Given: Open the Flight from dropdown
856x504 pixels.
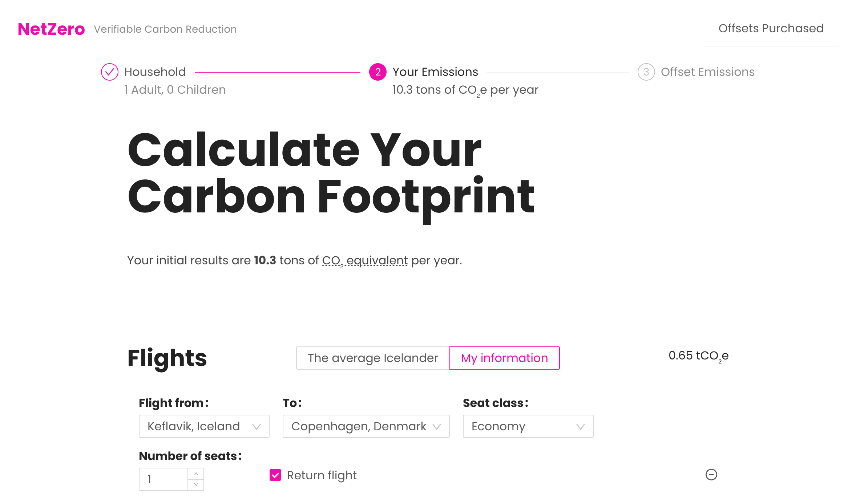Looking at the screenshot, I should [204, 426].
